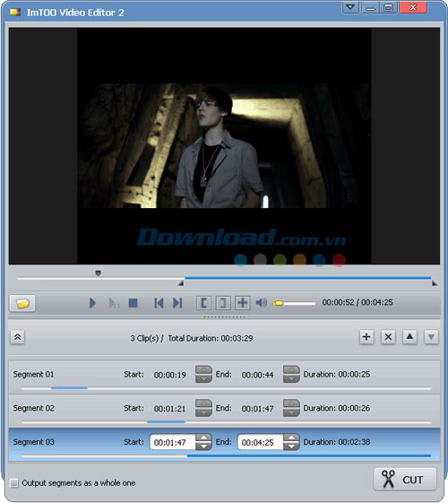Screen dimensions: 448x503
Task: Click Segment 01 end time stepper
Action: (291, 375)
